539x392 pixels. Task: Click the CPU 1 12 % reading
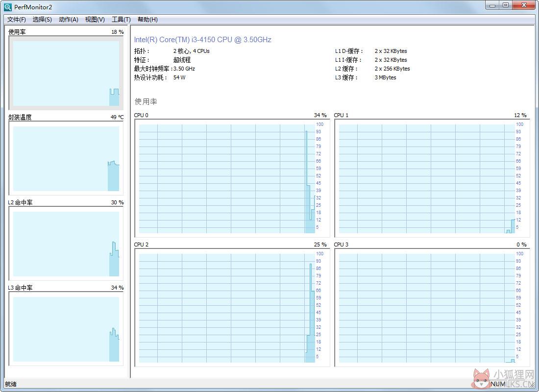[x=520, y=115]
